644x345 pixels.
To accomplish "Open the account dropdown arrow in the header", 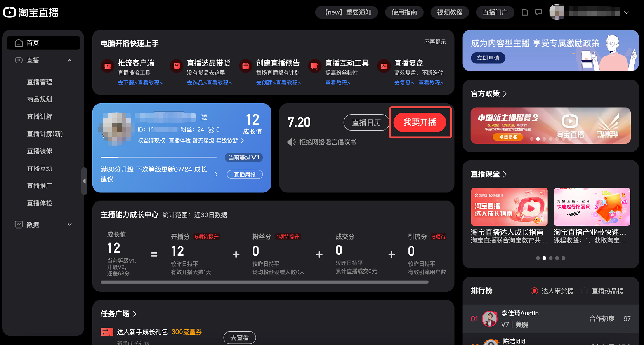I will coord(626,12).
